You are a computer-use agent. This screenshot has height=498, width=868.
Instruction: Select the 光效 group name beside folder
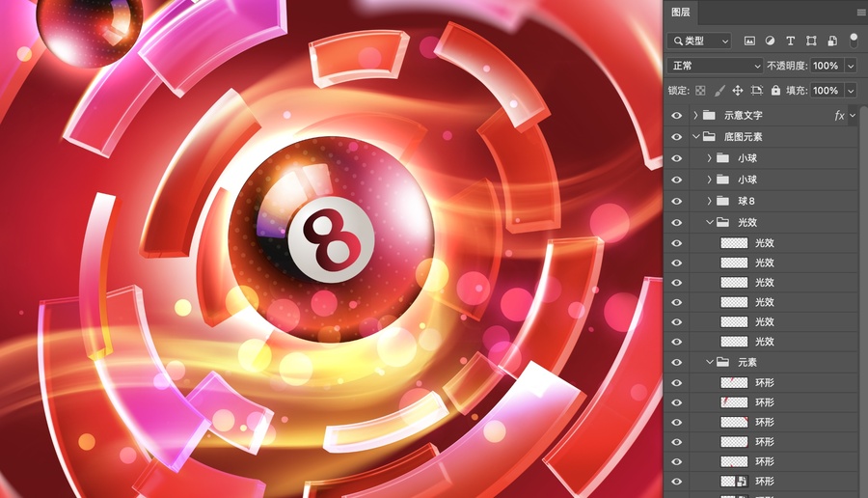(747, 222)
